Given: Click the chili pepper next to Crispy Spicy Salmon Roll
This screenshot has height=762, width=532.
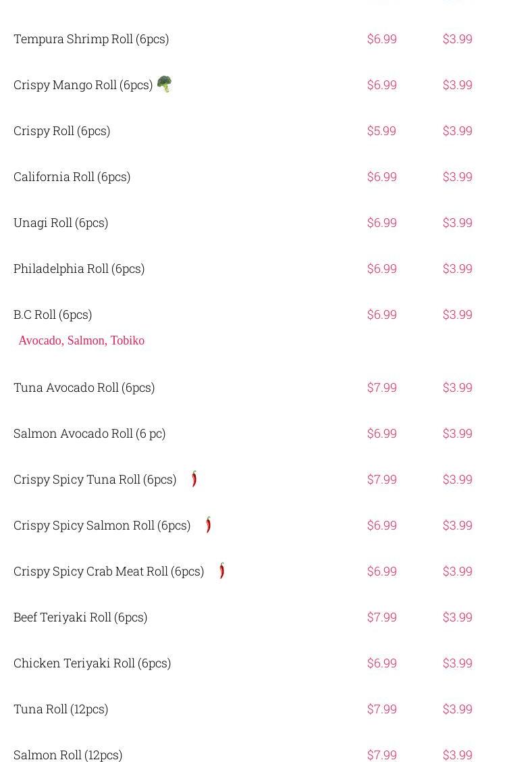Looking at the screenshot, I should tap(209, 525).
